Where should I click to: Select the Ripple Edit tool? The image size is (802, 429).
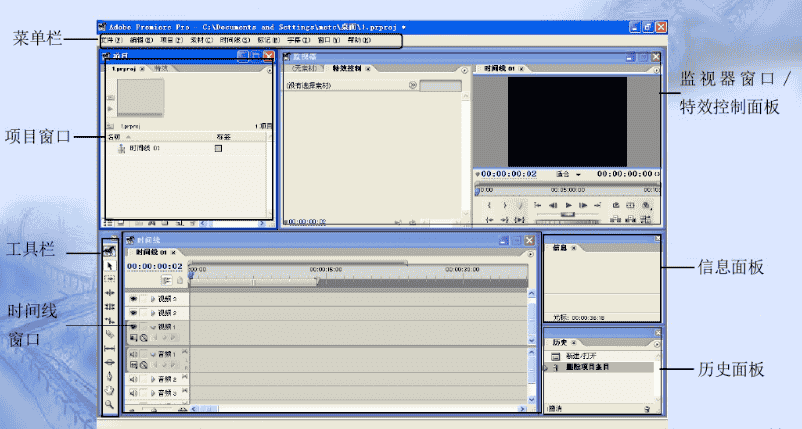(109, 293)
